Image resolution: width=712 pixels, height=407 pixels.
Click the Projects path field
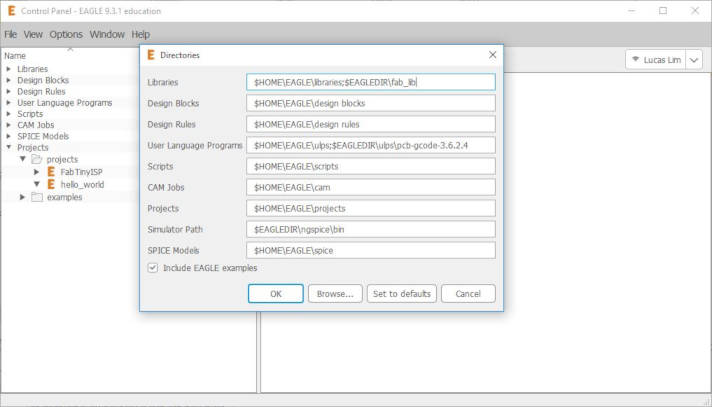click(371, 208)
